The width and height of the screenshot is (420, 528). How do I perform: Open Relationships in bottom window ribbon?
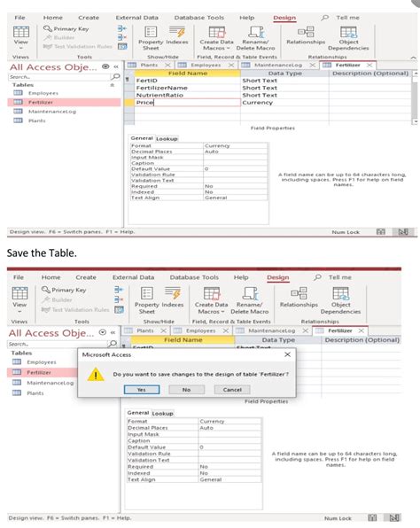[299, 298]
